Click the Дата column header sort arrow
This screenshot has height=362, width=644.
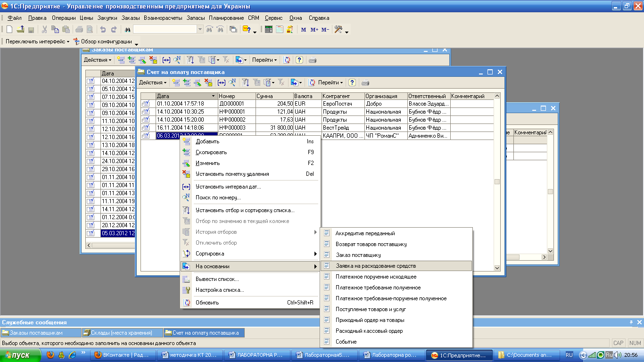[x=214, y=96]
